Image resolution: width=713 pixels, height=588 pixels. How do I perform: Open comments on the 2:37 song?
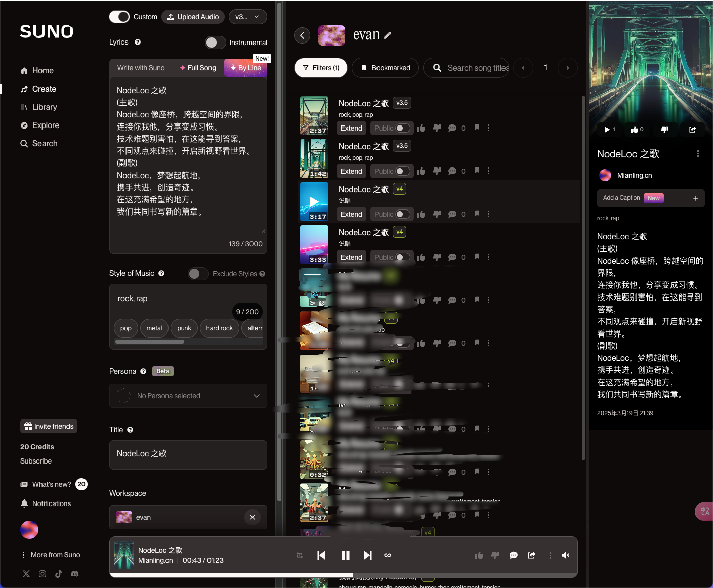(452, 128)
